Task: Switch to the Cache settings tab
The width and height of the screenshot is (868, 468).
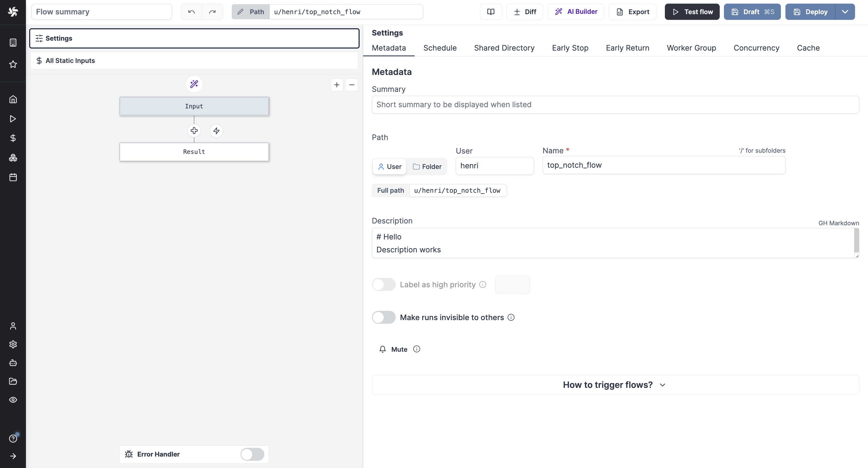Action: pyautogui.click(x=808, y=48)
